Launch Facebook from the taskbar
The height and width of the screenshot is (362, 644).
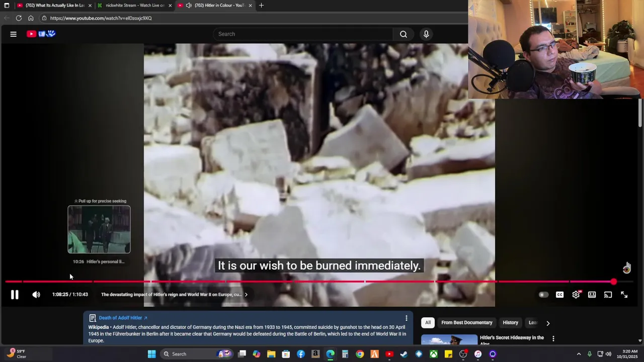pos(301,354)
